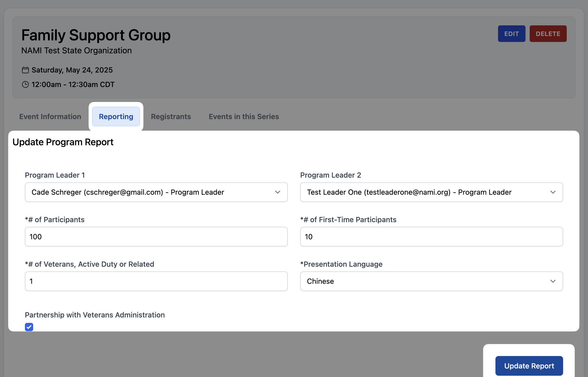Image resolution: width=588 pixels, height=377 pixels.
Task: Click the Family Support Group heading
Action: pos(96,35)
